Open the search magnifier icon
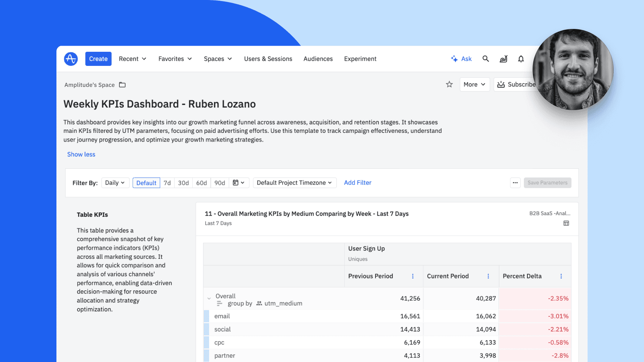The width and height of the screenshot is (644, 362). click(486, 59)
